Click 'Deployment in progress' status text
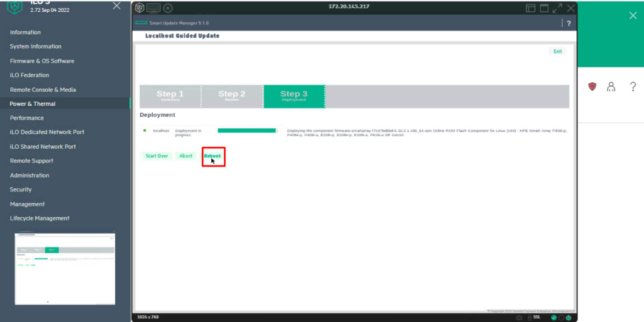The height and width of the screenshot is (322, 644). tap(188, 133)
